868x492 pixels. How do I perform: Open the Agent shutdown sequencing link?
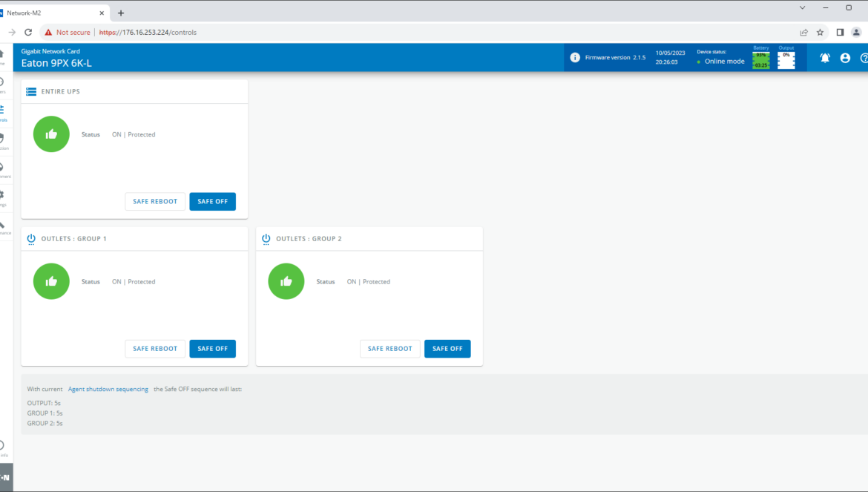pyautogui.click(x=108, y=389)
